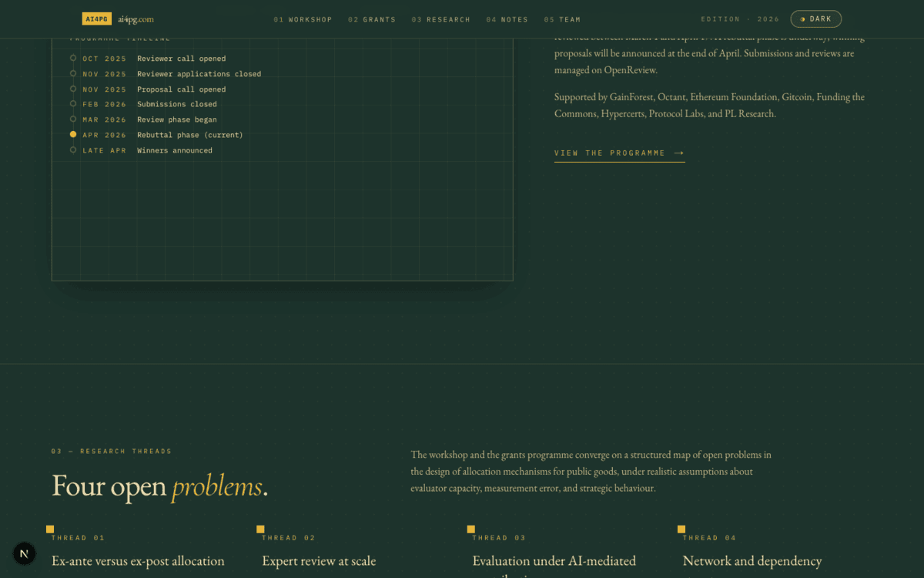Screen dimensions: 924x578
Task: Select the first Nov 2025 timeline dot
Action: click(73, 73)
